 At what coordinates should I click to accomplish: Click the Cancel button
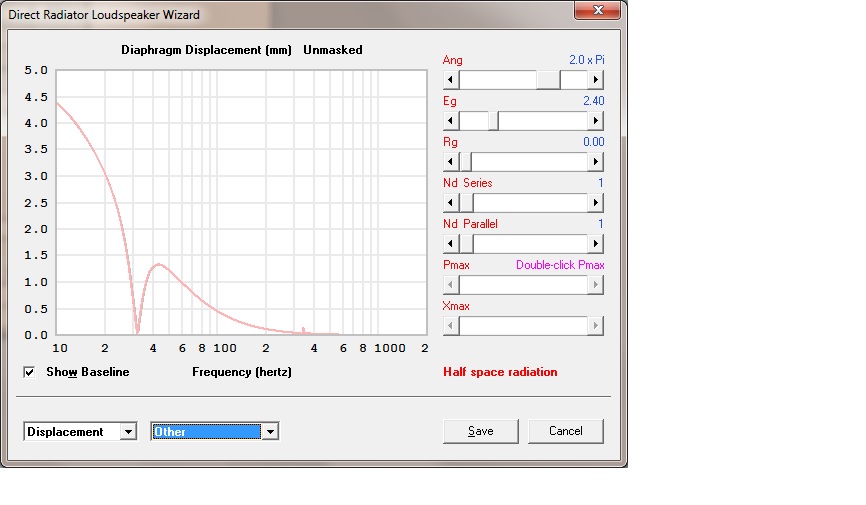[x=566, y=431]
